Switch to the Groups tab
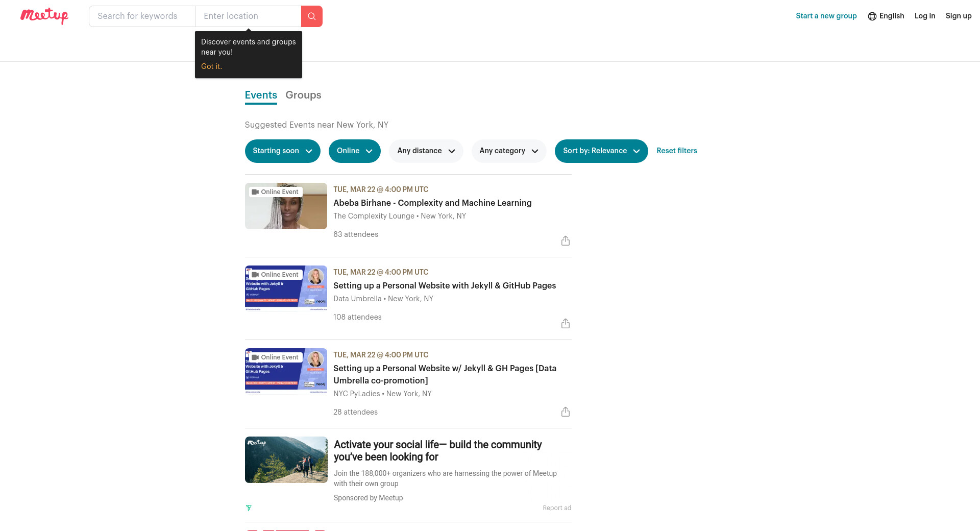This screenshot has width=980, height=531. pos(303,95)
